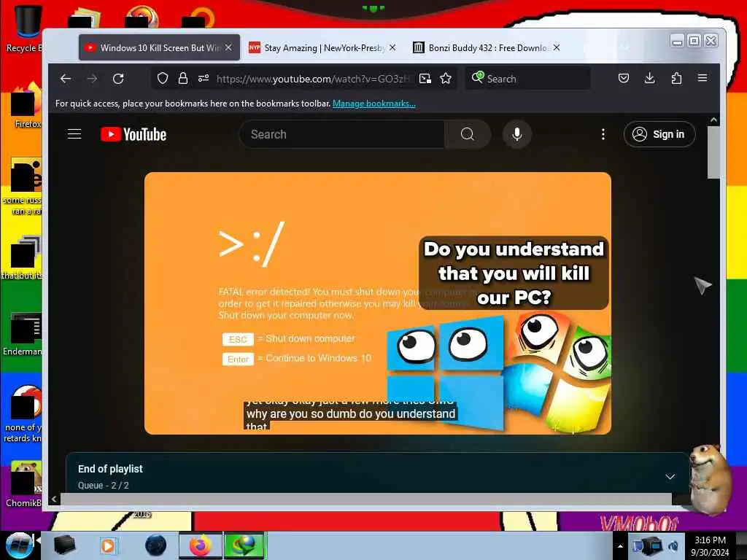Click the dark globe taskbar icon
This screenshot has width=747, height=560.
(x=156, y=545)
